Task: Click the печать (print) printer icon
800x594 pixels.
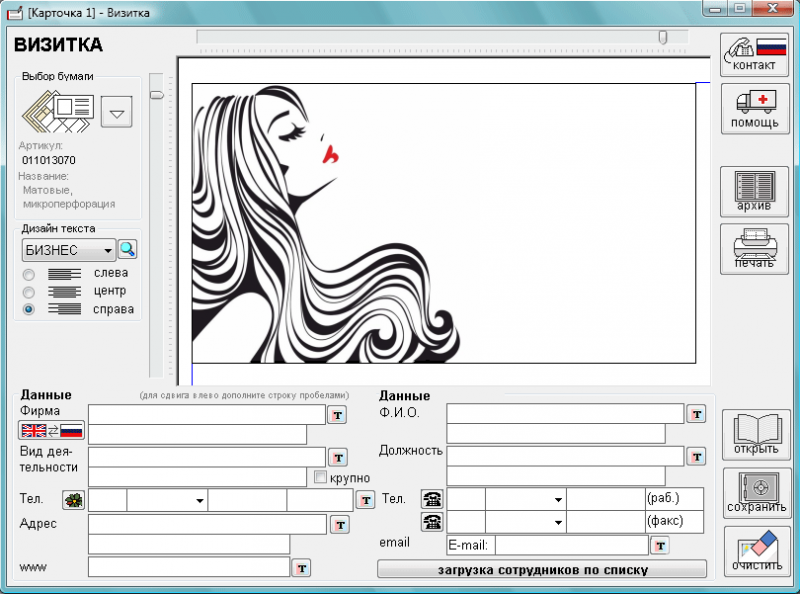Action: coord(755,249)
